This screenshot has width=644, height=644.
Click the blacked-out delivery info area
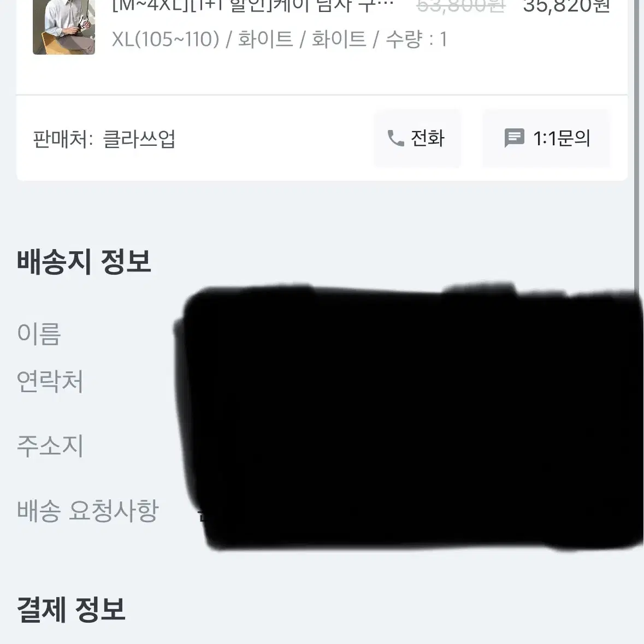409,416
